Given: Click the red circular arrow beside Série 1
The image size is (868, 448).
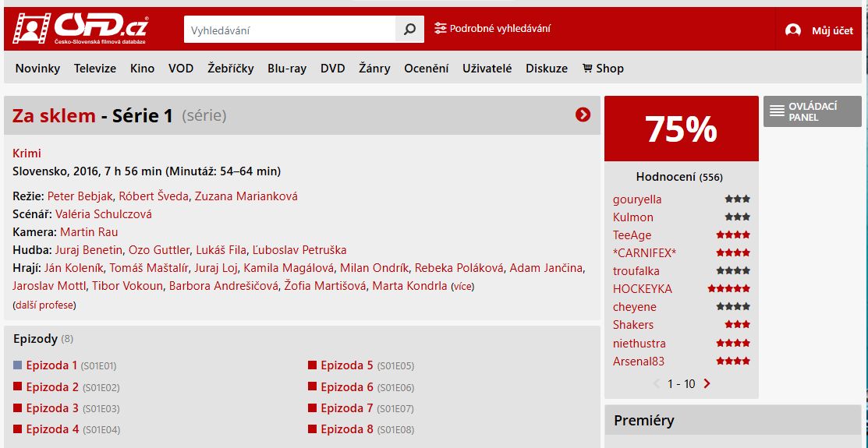Looking at the screenshot, I should [583, 115].
